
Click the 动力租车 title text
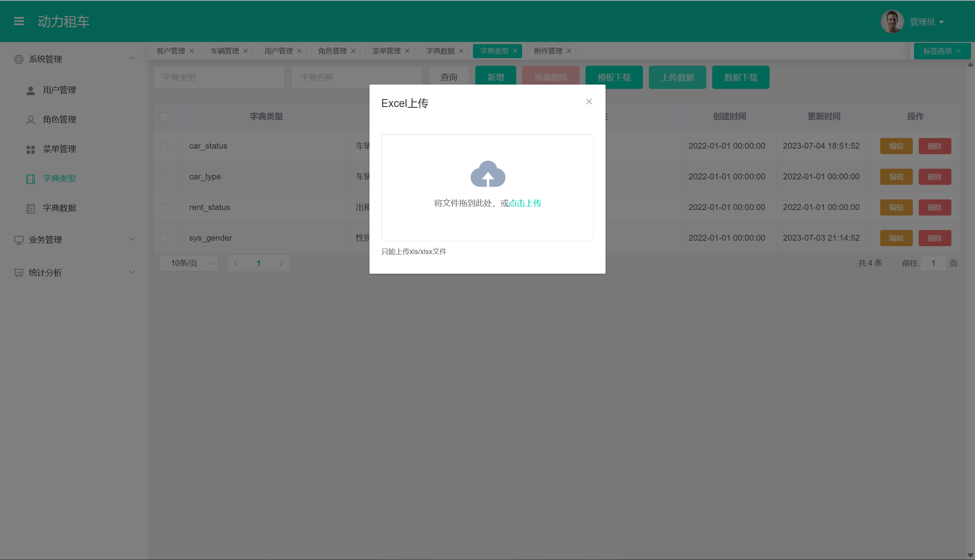tap(64, 22)
